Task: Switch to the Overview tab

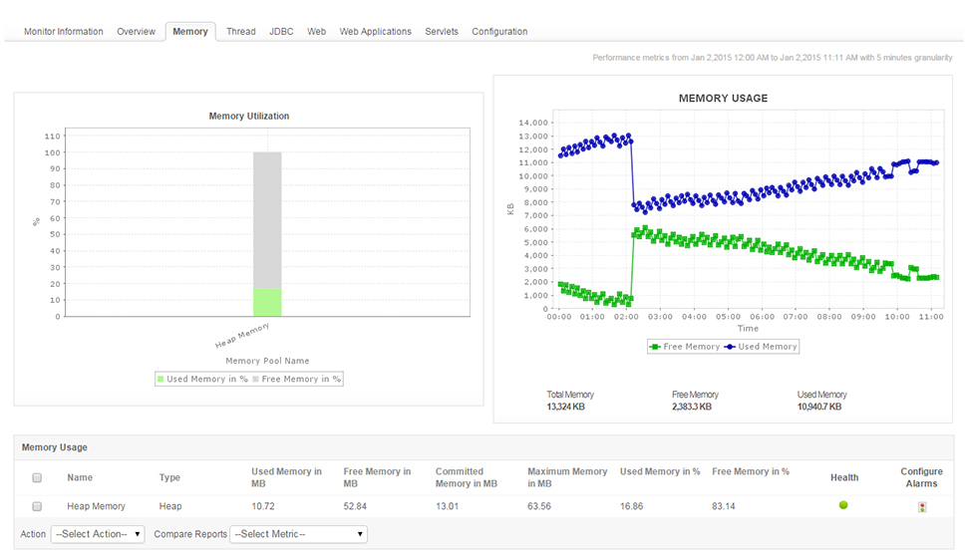Action: 136,31
